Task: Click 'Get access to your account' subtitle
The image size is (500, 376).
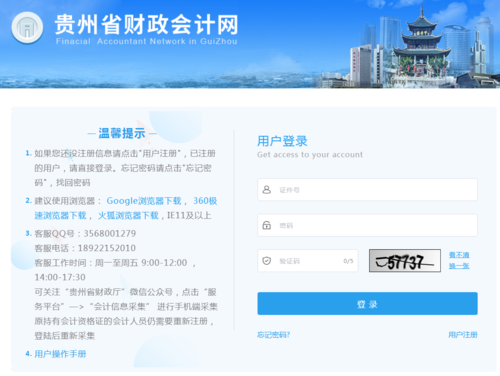Action: click(310, 155)
